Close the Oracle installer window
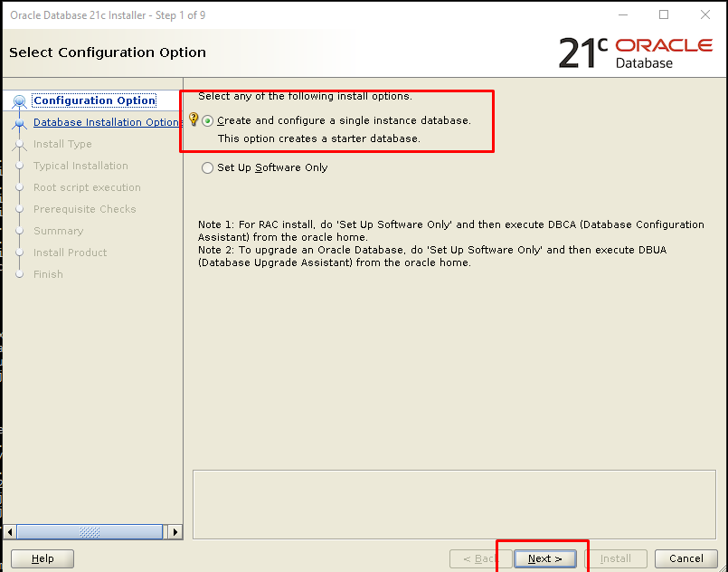The height and width of the screenshot is (572, 728). click(x=705, y=14)
